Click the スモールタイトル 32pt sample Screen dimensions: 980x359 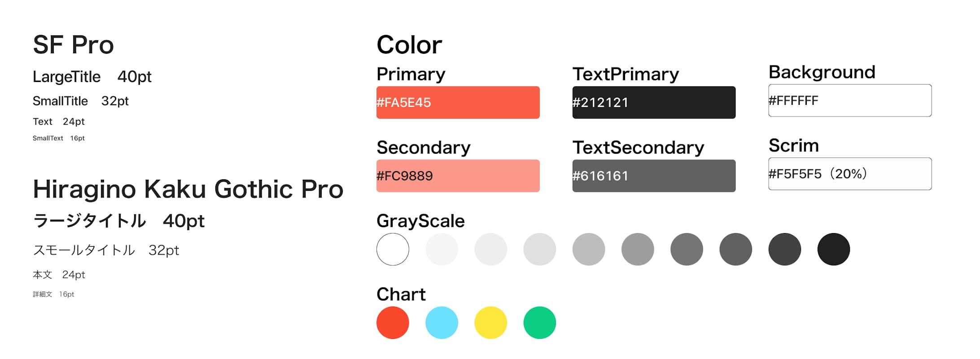pyautogui.click(x=106, y=250)
